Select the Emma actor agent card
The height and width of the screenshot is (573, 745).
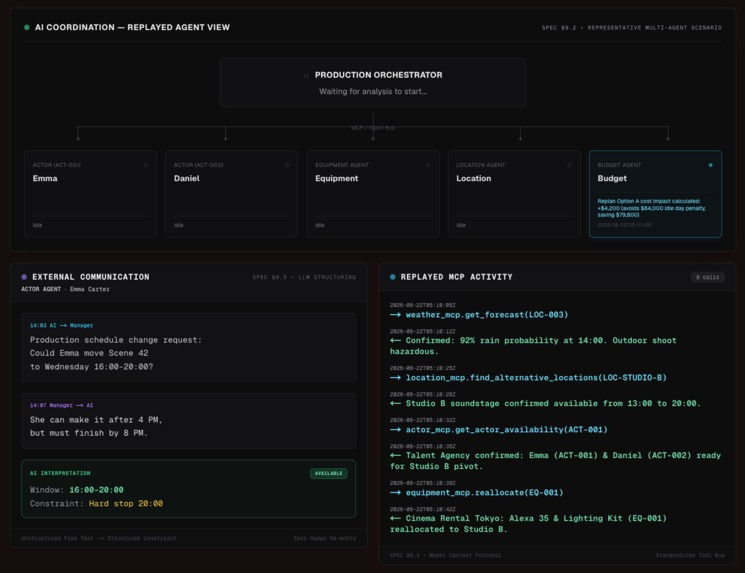point(90,194)
